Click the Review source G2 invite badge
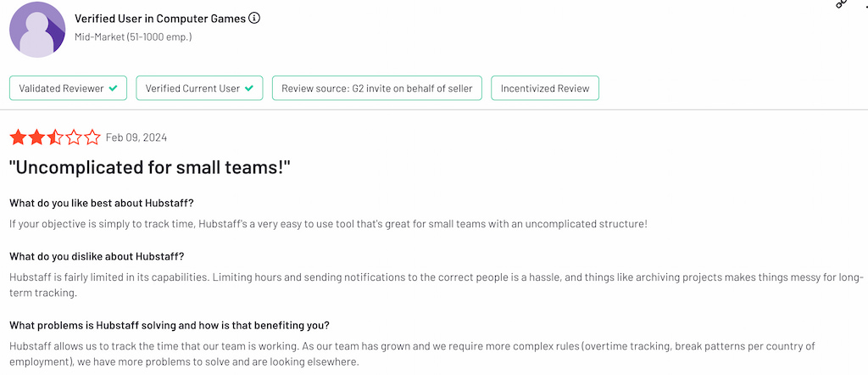 tap(377, 88)
